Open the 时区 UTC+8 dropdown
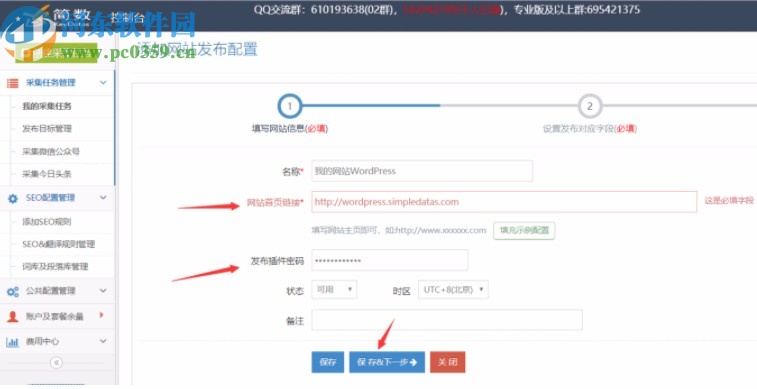This screenshot has height=389, width=757. [453, 290]
